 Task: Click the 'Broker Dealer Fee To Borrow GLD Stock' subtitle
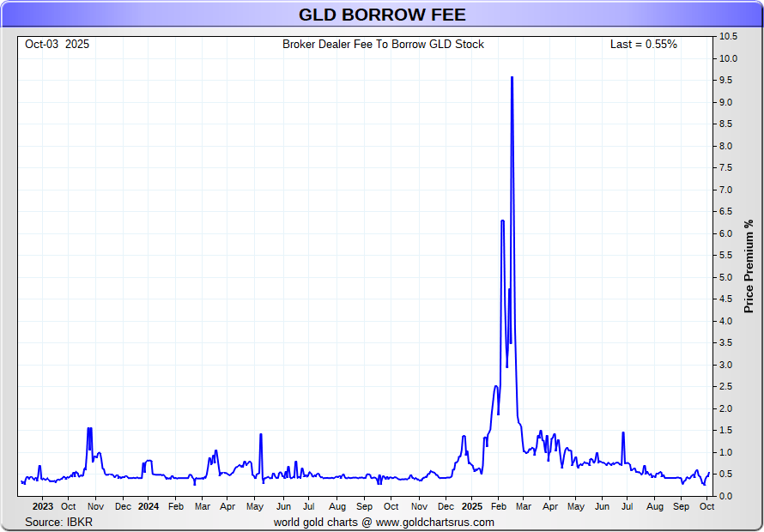click(383, 45)
